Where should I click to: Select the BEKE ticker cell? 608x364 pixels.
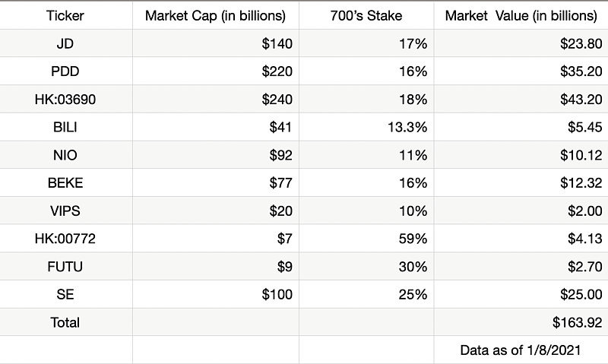(x=65, y=182)
